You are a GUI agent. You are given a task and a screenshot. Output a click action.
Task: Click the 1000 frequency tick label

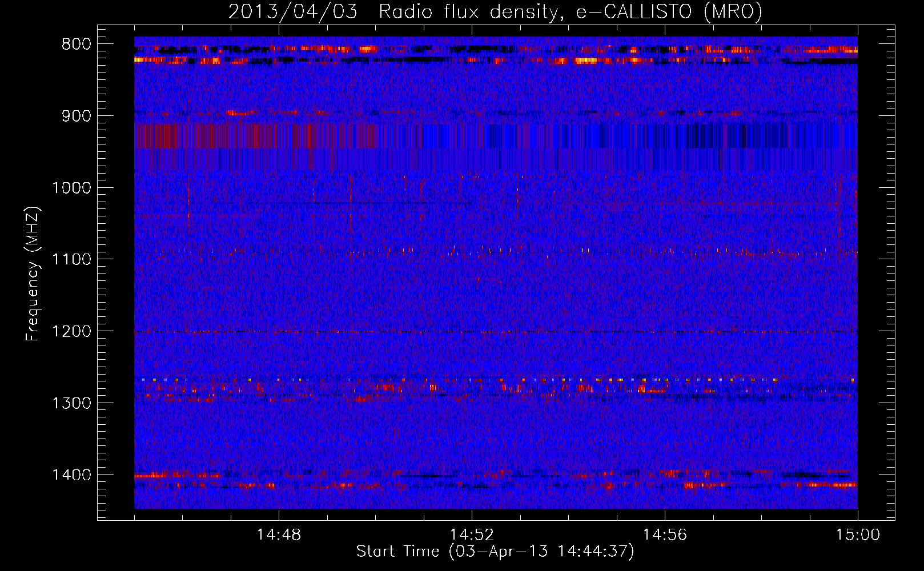coord(72,188)
